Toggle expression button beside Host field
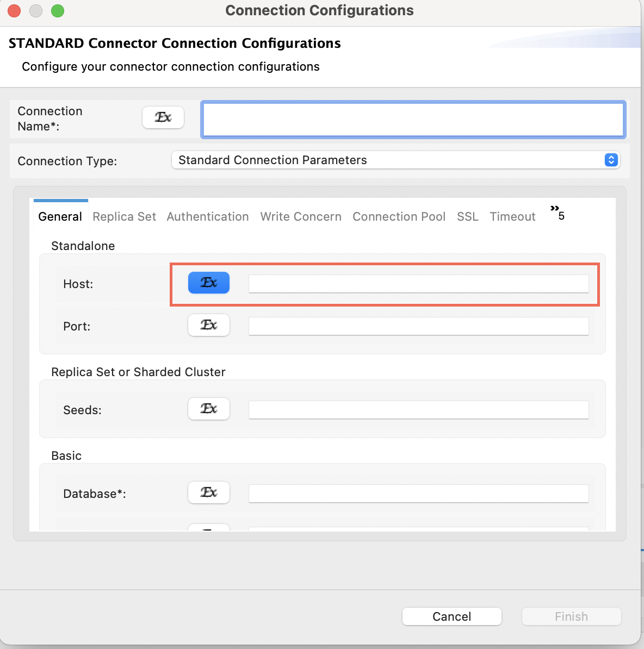Image resolution: width=644 pixels, height=649 pixels. (209, 283)
